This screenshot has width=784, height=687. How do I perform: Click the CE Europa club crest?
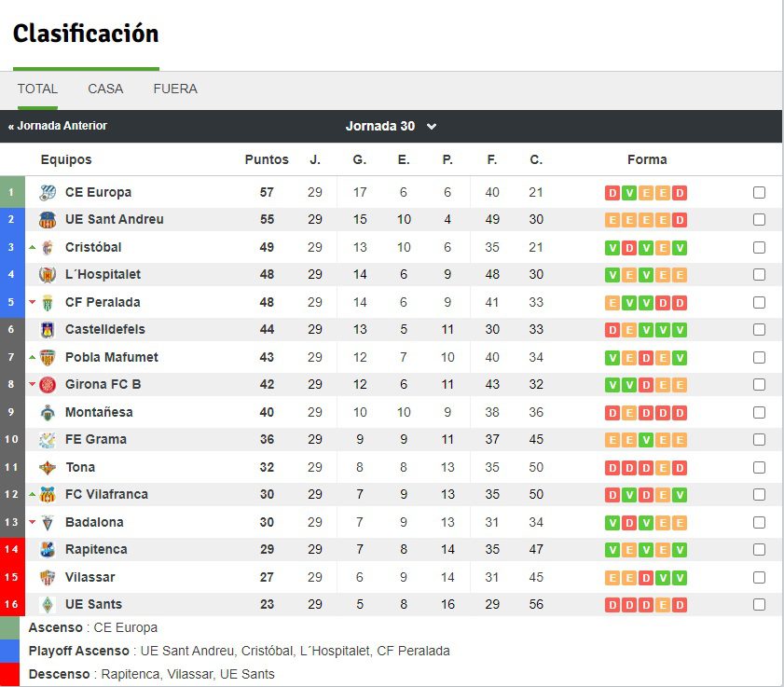(x=48, y=193)
